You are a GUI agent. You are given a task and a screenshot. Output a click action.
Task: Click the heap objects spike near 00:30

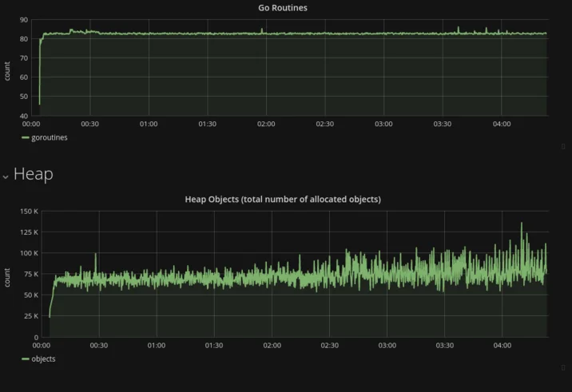[x=96, y=255]
